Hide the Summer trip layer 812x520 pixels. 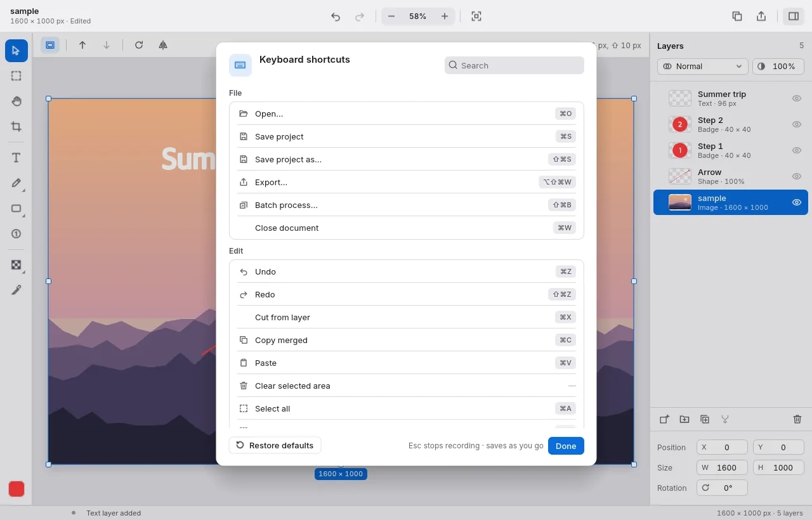click(x=797, y=98)
